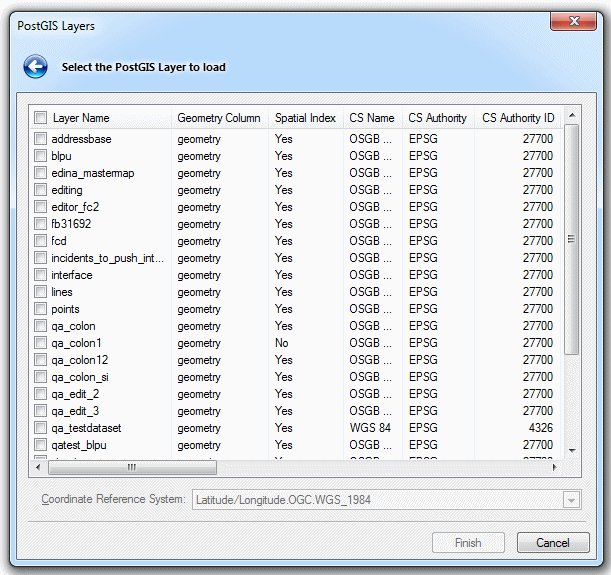Screen dimensions: 611x575
Task: Click the vertical scrollbar up arrow
Action: pyautogui.click(x=571, y=117)
